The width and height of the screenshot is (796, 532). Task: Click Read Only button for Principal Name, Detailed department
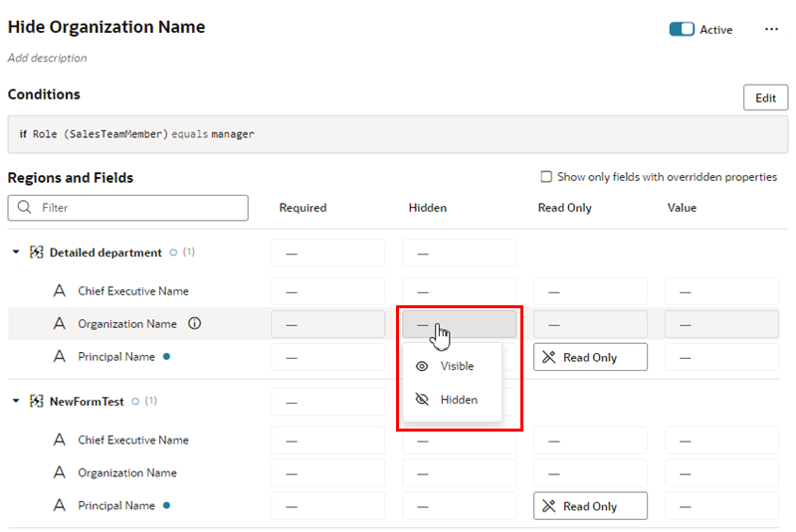pos(590,357)
